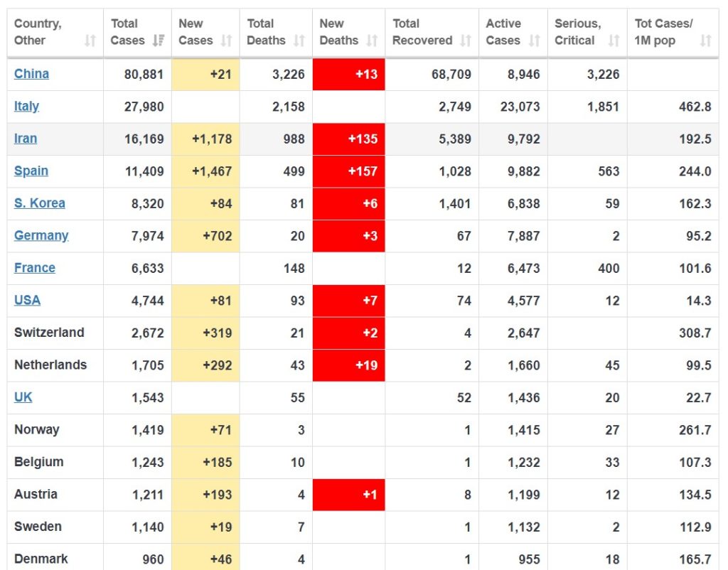This screenshot has width=728, height=570.
Task: Sort by Total Deaths arrows icon
Action: 299,41
